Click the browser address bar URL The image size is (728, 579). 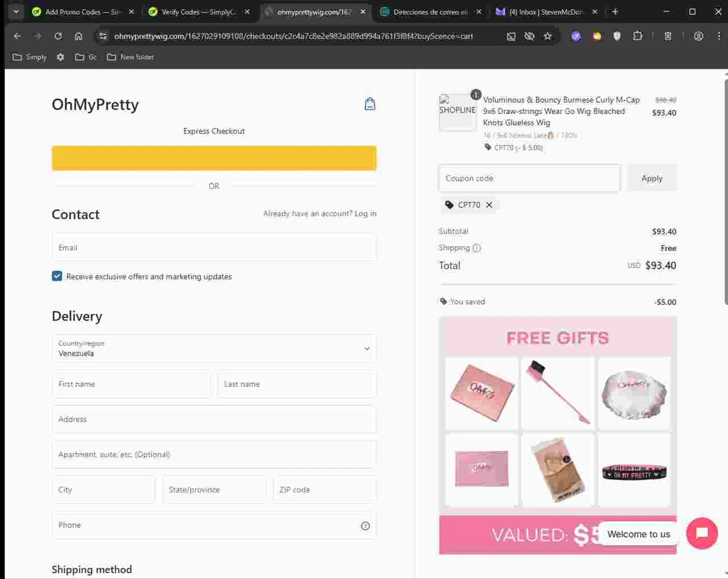coord(293,36)
